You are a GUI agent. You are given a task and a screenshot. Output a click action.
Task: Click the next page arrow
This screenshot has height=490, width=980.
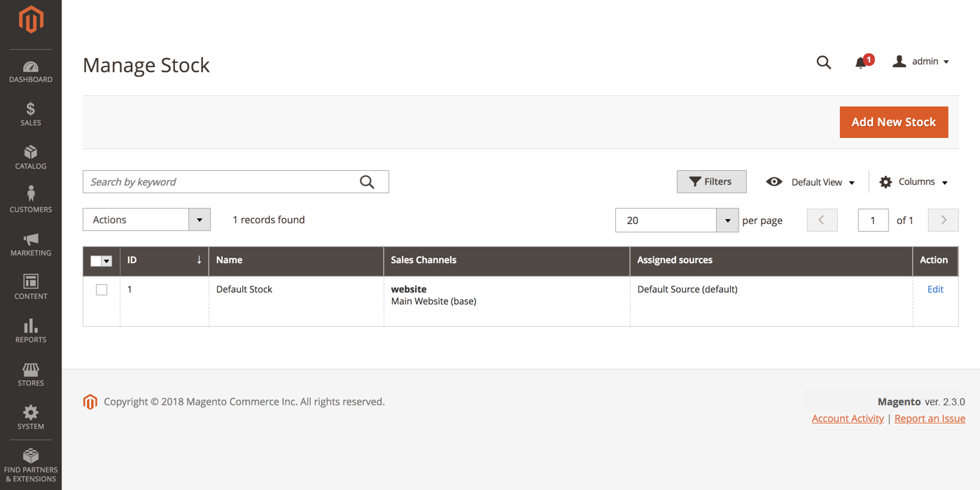(x=943, y=220)
